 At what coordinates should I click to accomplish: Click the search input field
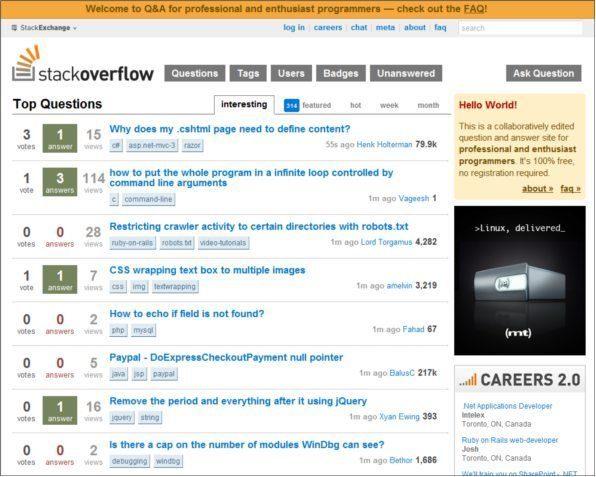[520, 28]
